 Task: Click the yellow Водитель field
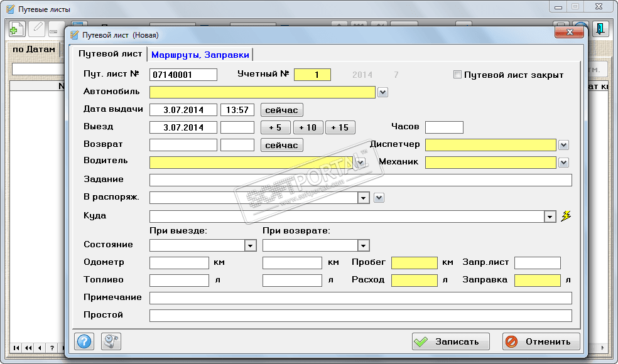pos(251,163)
